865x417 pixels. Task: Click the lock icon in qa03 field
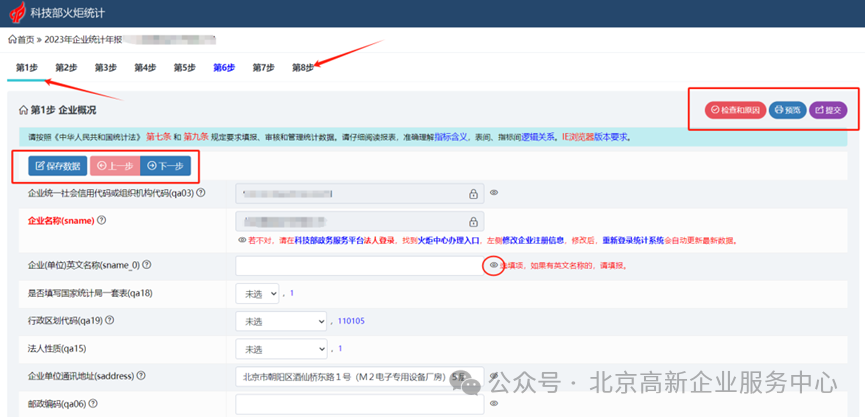473,194
